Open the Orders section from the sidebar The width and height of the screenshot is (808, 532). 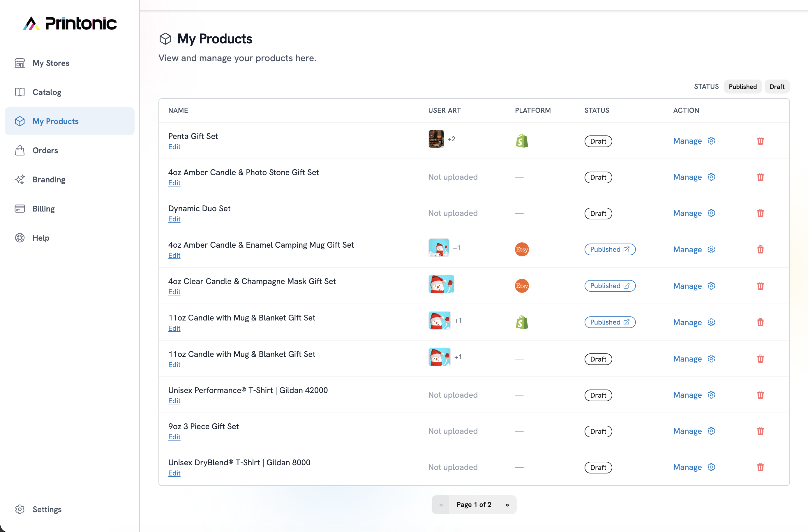pos(45,150)
